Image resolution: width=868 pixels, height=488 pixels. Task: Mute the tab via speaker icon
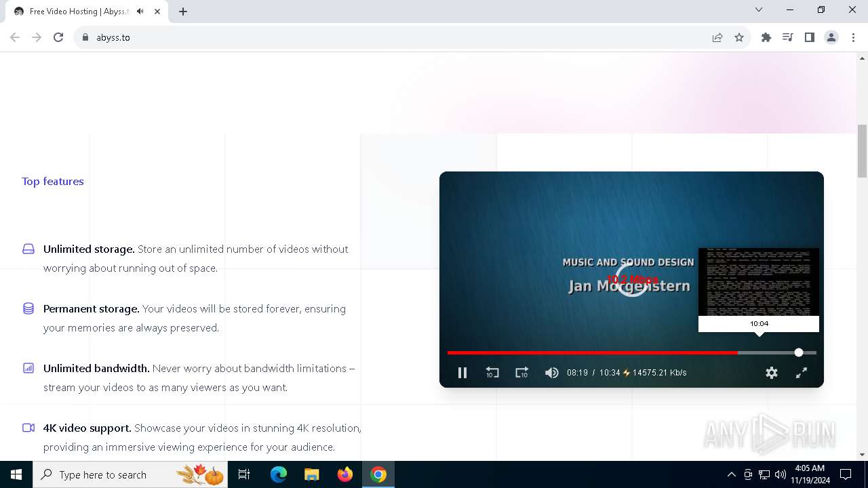coord(140,12)
